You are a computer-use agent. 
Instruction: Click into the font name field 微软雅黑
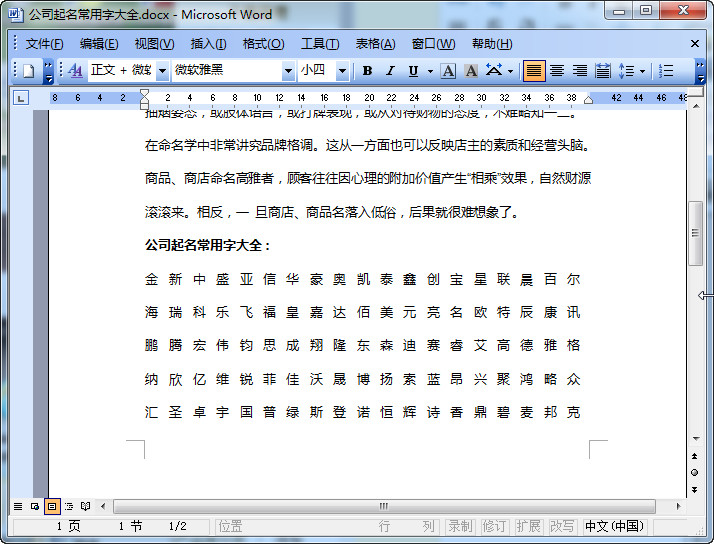point(227,71)
